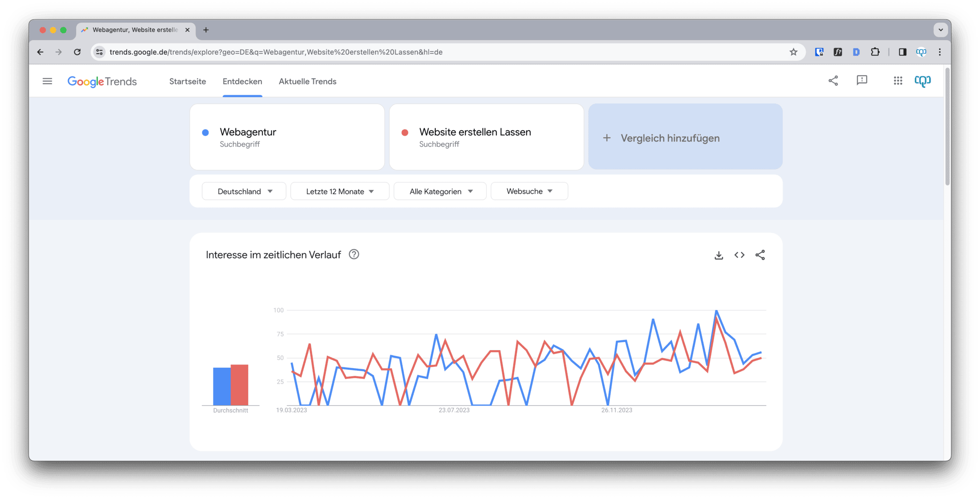Click the Durchschnitt label under the bars

(231, 411)
